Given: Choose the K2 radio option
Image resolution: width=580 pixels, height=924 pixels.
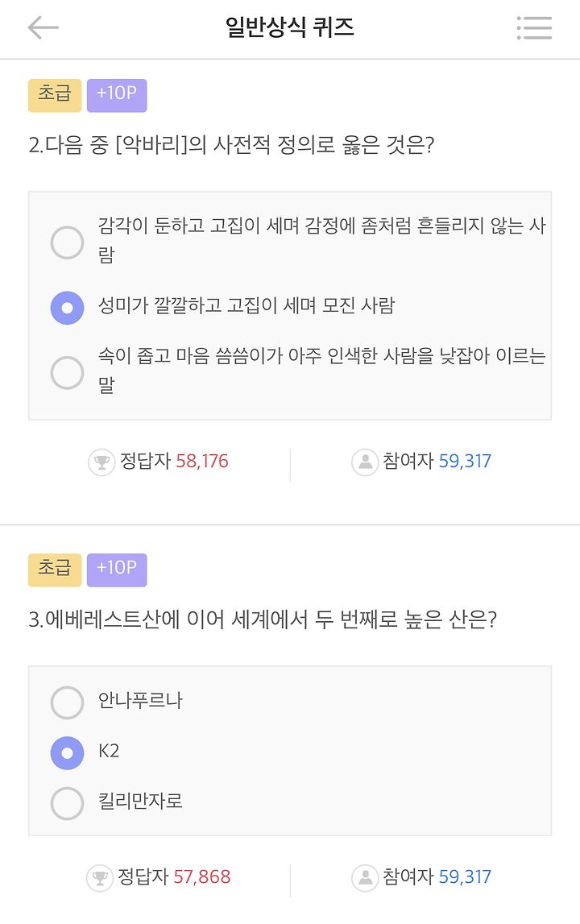Looking at the screenshot, I should [x=67, y=753].
